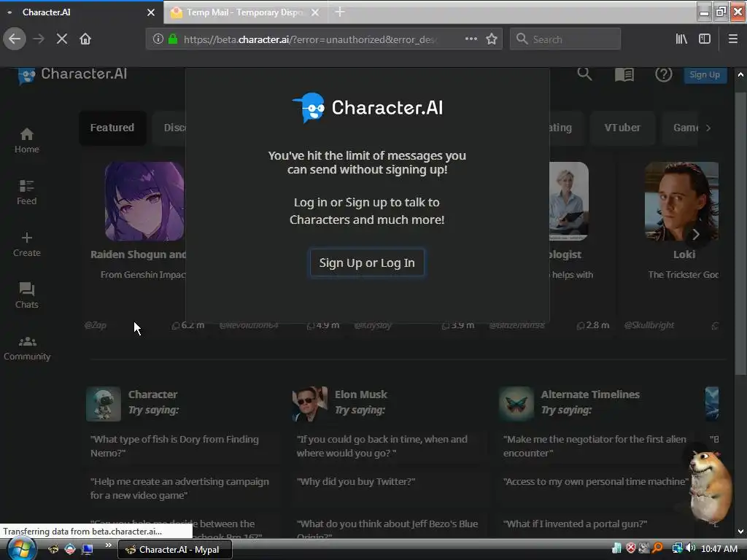Viewport: 747px width, 560px height.
Task: Click the Elon Musk character avatar
Action: (x=309, y=404)
